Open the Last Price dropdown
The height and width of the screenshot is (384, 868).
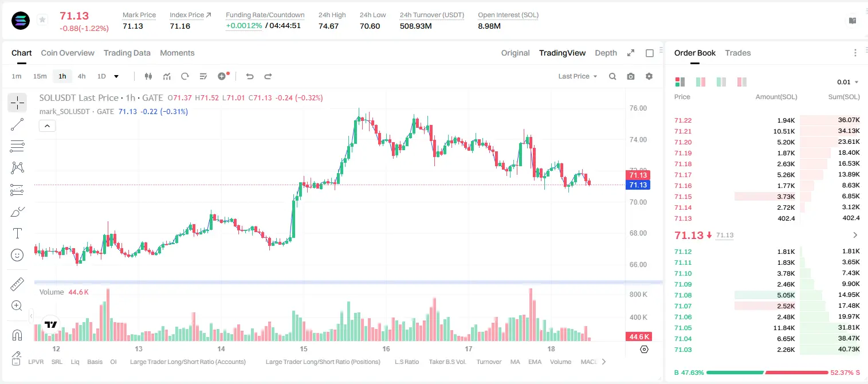(578, 76)
